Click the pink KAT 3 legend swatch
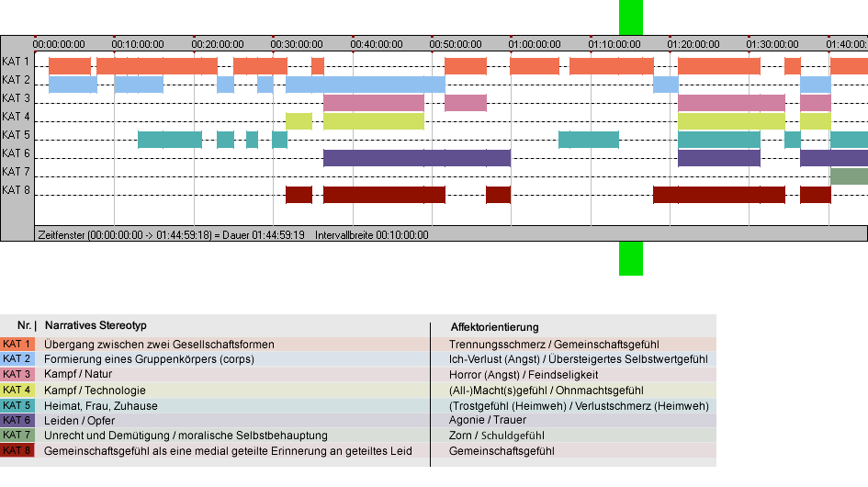This screenshot has height=487, width=868. (x=17, y=375)
